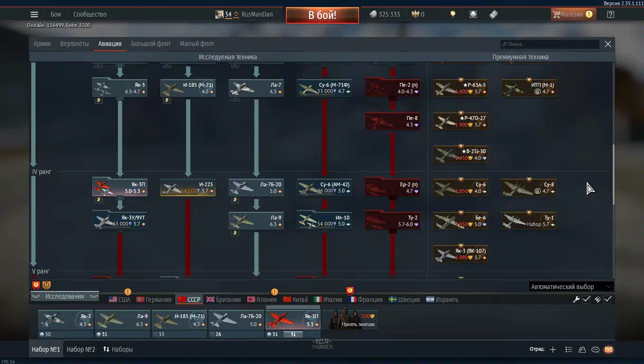Select the locked Пе-2 (п) folder

[x=393, y=88]
